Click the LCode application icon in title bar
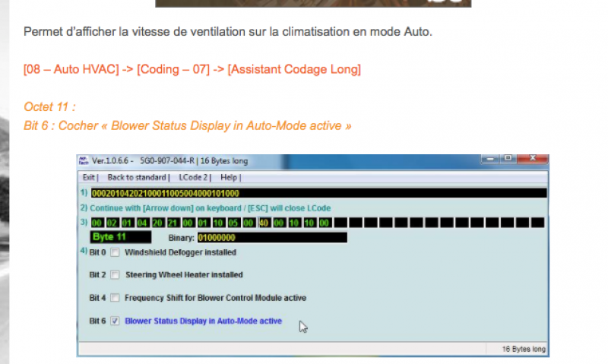The width and height of the screenshot is (608, 364). 84,160
